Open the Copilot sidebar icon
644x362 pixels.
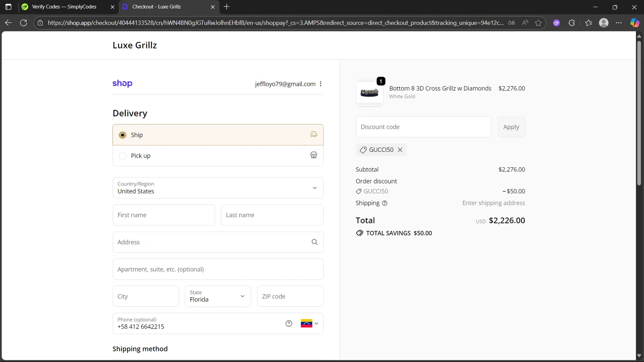pos(635,23)
